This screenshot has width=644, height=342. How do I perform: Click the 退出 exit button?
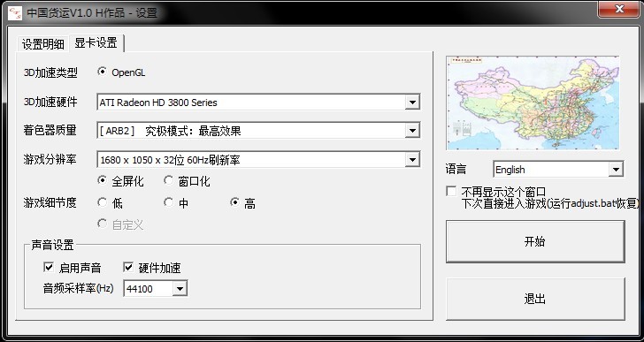(535, 299)
